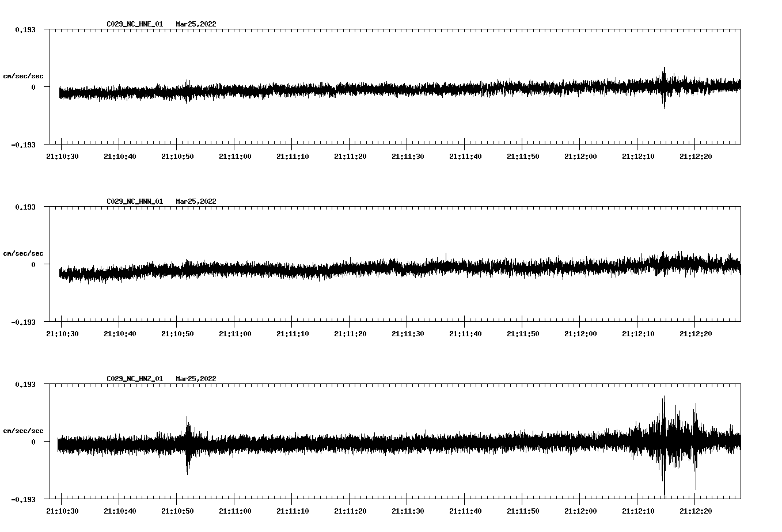782x532 pixels.
Task: Pick the 21:12:20 time label on the HNN plot
Action: (x=696, y=334)
